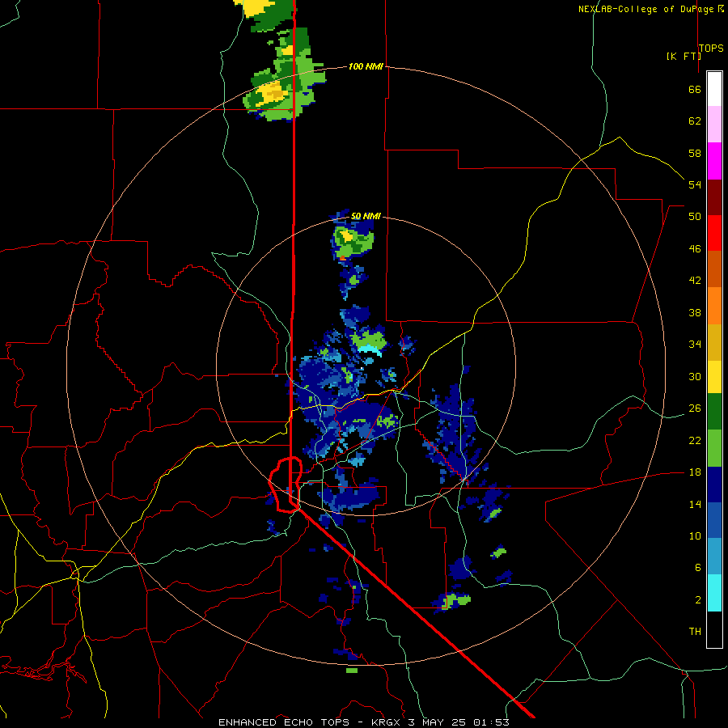Click the navy 14-18 kft legend swatch

click(714, 485)
